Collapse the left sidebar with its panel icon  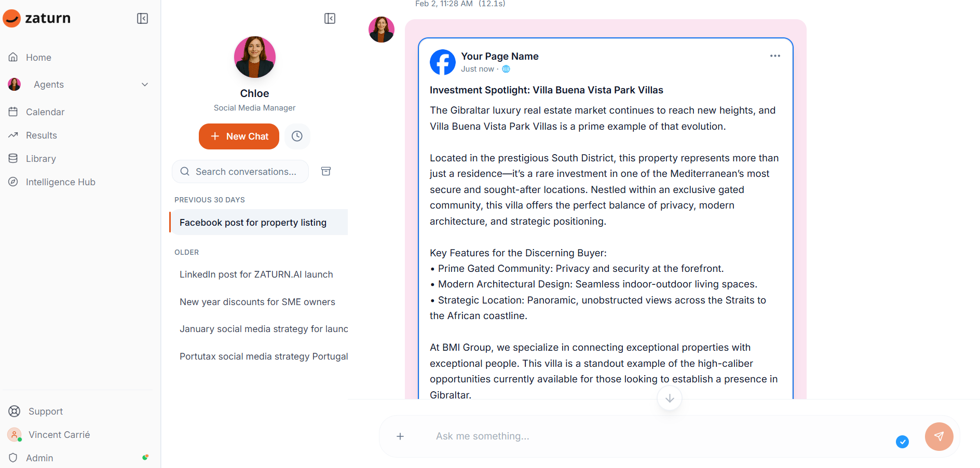point(142,18)
